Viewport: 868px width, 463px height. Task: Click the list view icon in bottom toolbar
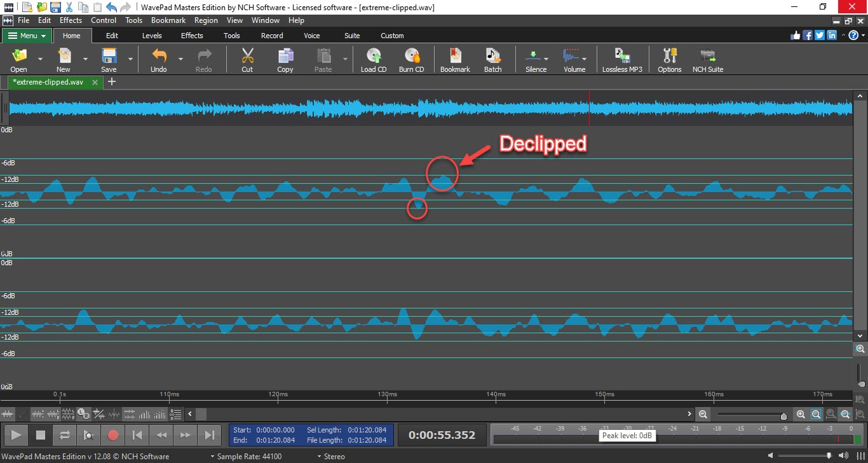click(176, 414)
